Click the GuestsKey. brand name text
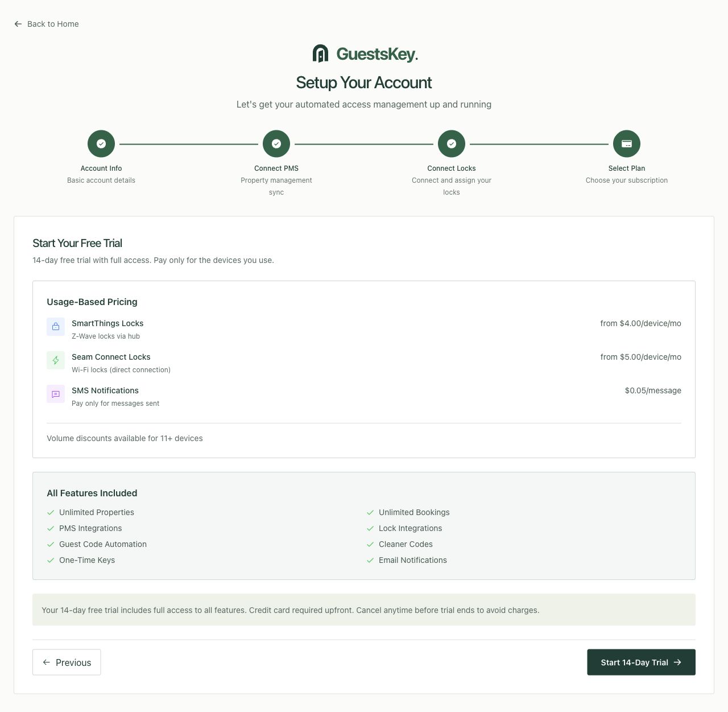Viewport: 728px width, 712px height. (377, 54)
